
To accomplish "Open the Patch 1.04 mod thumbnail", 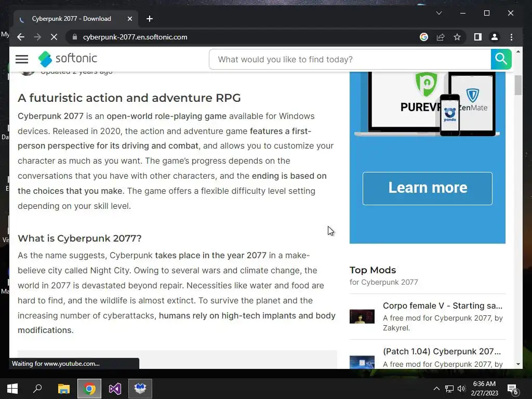I will (x=362, y=362).
